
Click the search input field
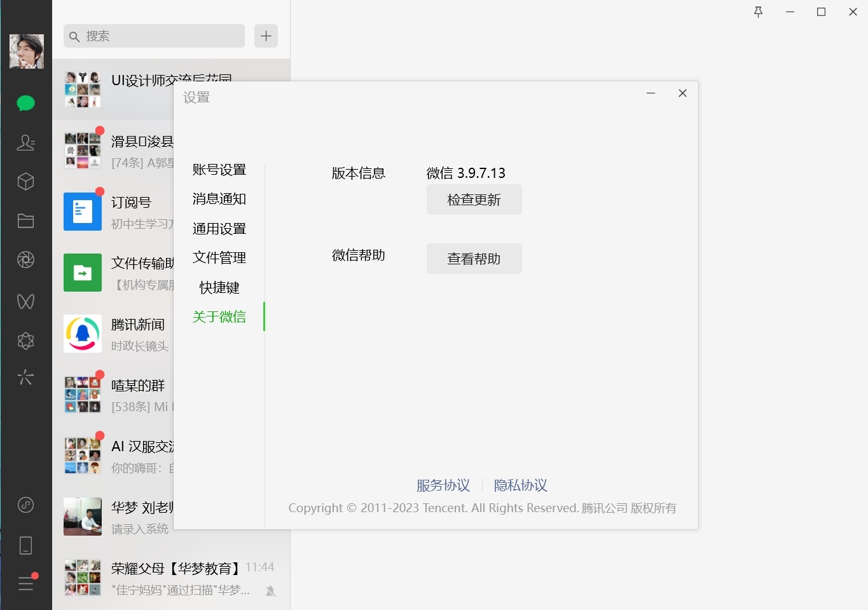153,36
